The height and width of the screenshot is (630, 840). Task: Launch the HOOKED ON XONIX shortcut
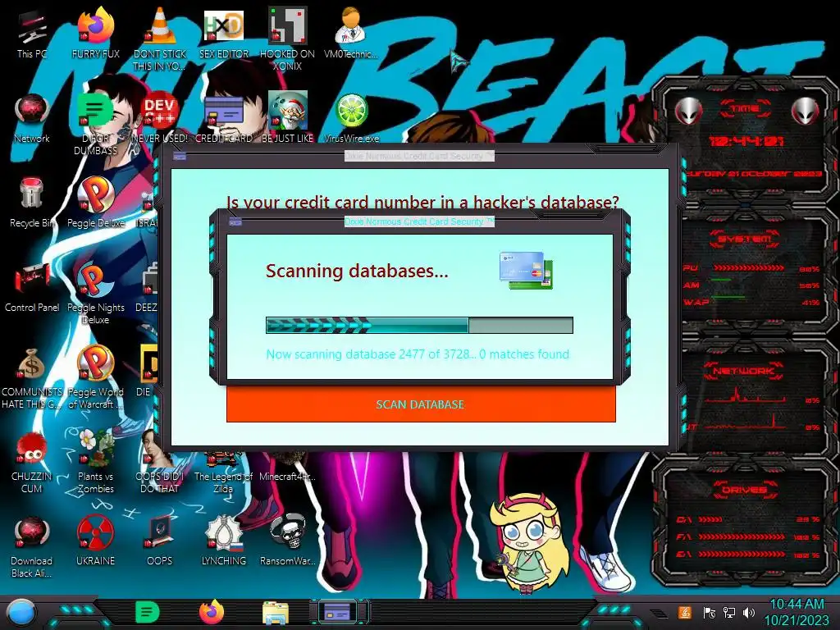click(288, 39)
